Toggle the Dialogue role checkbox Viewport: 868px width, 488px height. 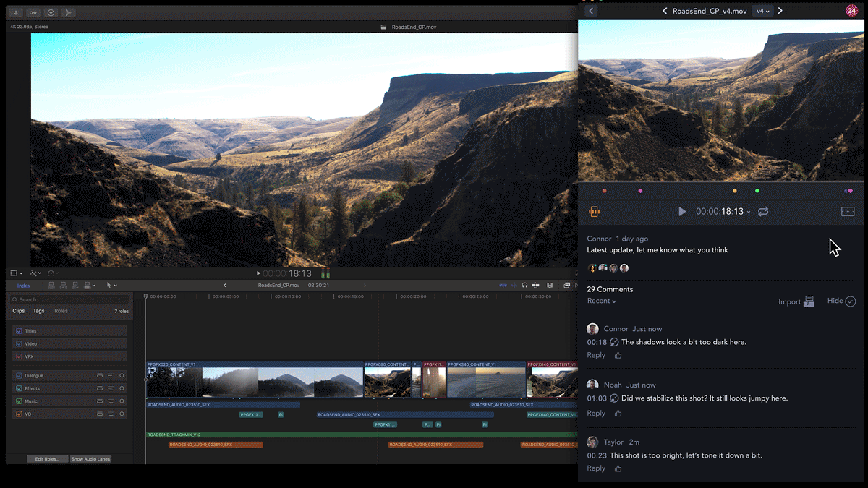click(19, 376)
